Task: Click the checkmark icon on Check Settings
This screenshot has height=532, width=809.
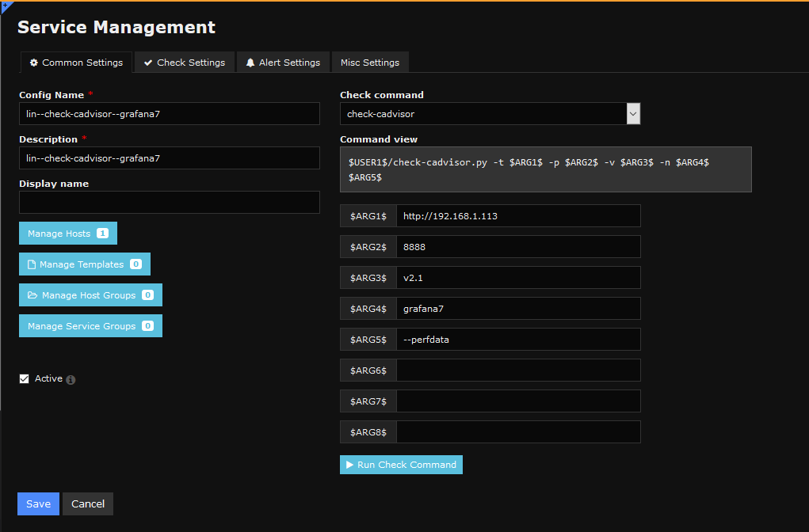Action: pyautogui.click(x=148, y=63)
